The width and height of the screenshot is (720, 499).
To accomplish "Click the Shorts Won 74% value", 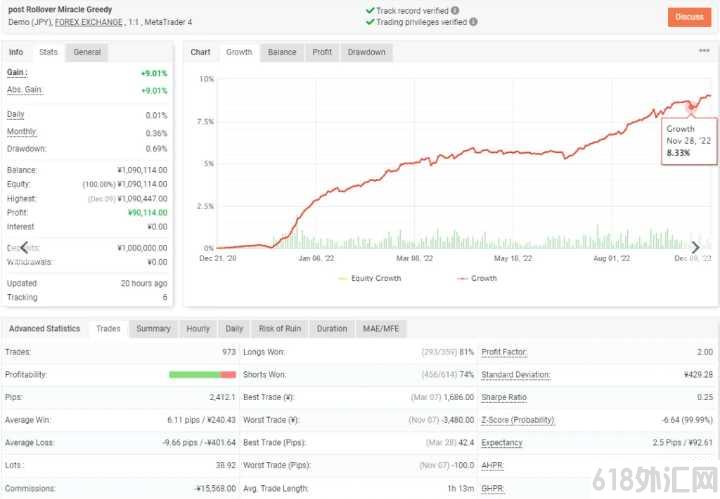I will 466,375.
